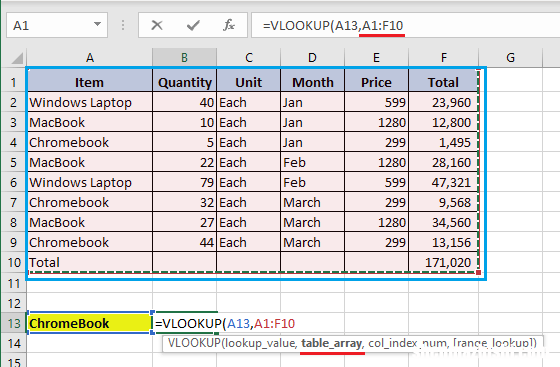Image resolution: width=560 pixels, height=367 pixels.
Task: Expand the Name Box dropdown arrow
Action: point(97,24)
